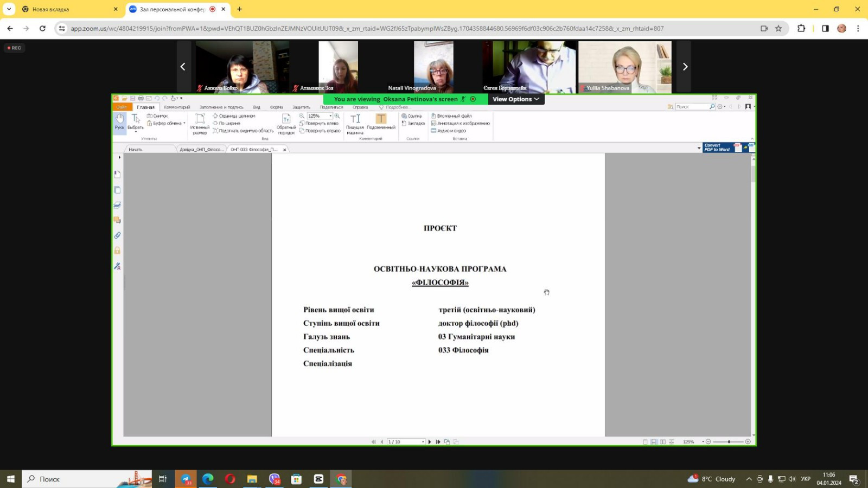The image size is (868, 488).
Task: Open search settings gear dropdown
Action: pos(721,107)
